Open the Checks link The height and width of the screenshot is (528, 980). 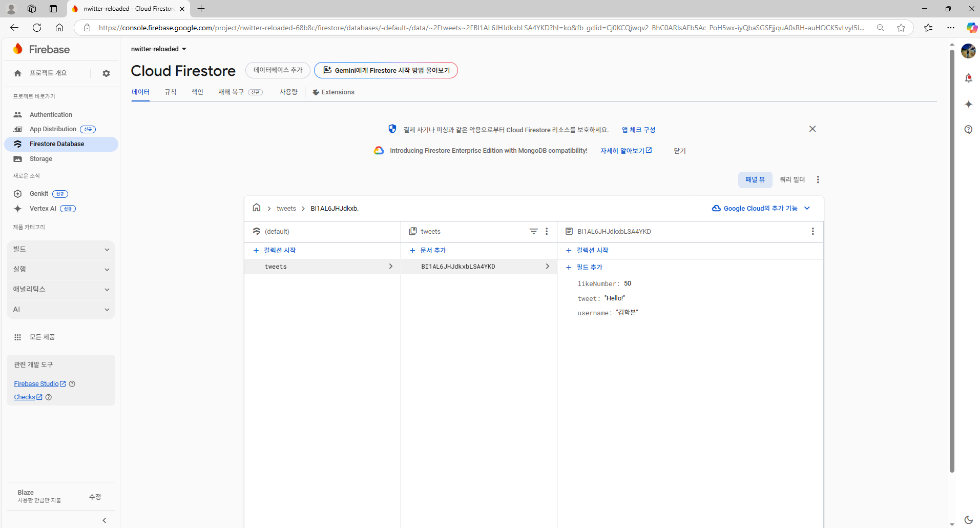coord(28,397)
